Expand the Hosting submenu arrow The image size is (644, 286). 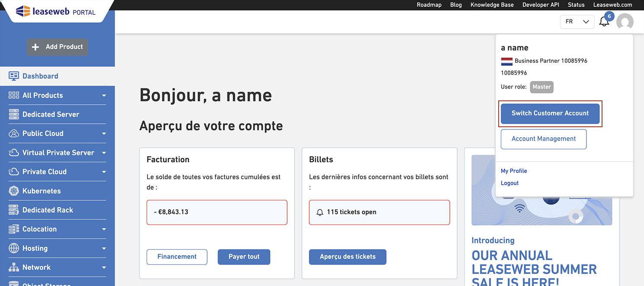point(104,248)
